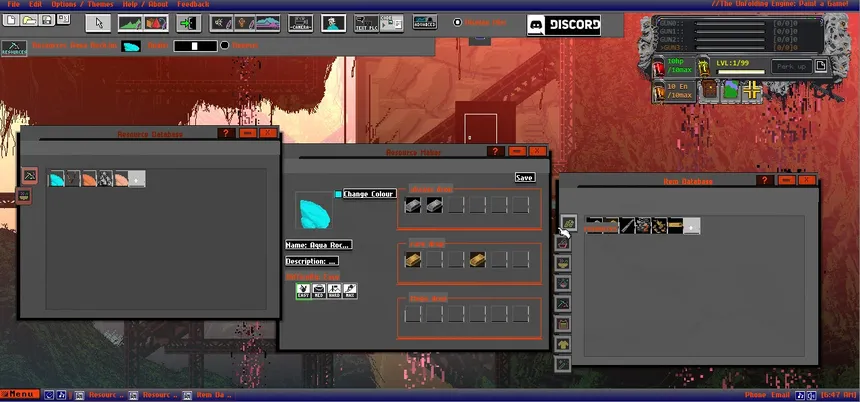This screenshot has width=860, height=402.
Task: Click the music note icon near clock
Action: tap(800, 395)
